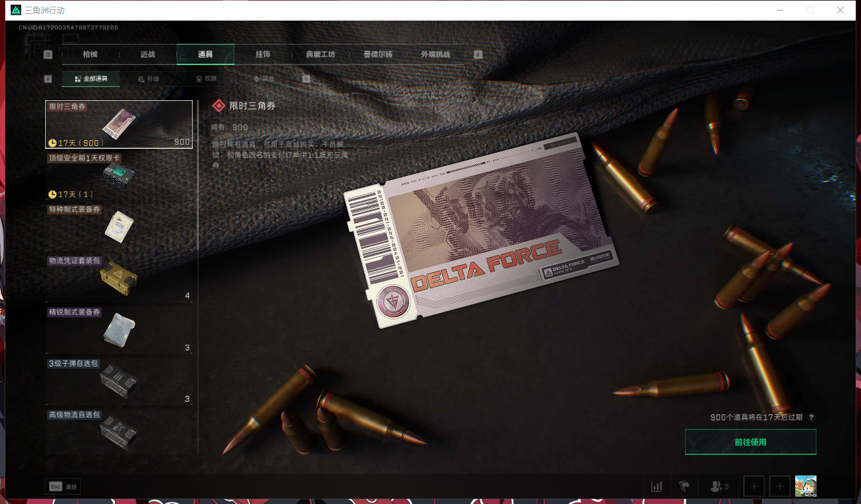The height and width of the screenshot is (504, 861).
Task: Open the 典藏工坊 tab
Action: [320, 54]
